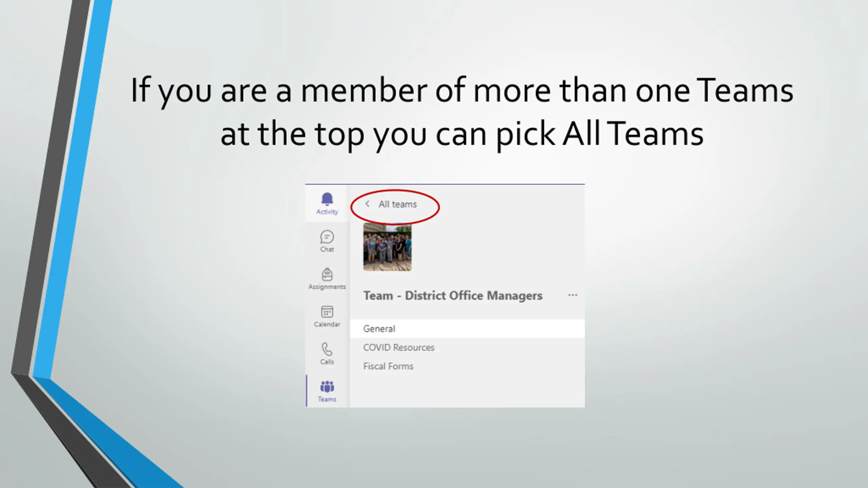
Task: Select the Teams icon in sidebar
Action: point(327,387)
